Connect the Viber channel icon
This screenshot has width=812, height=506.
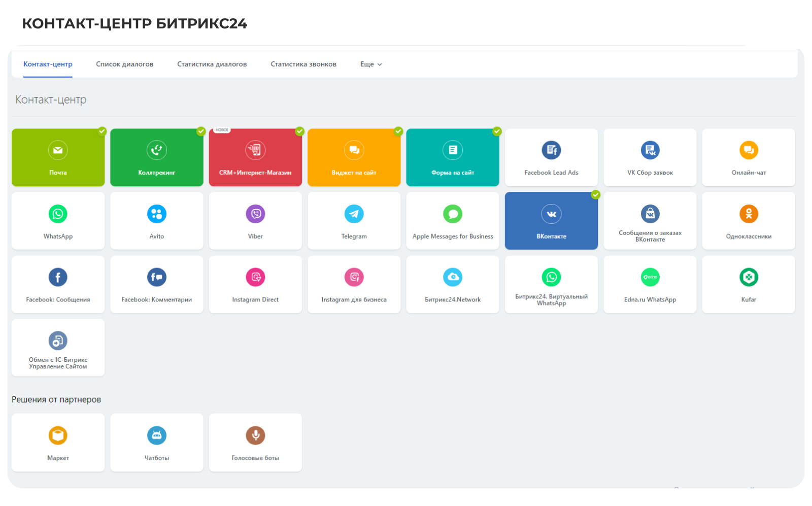[255, 214]
